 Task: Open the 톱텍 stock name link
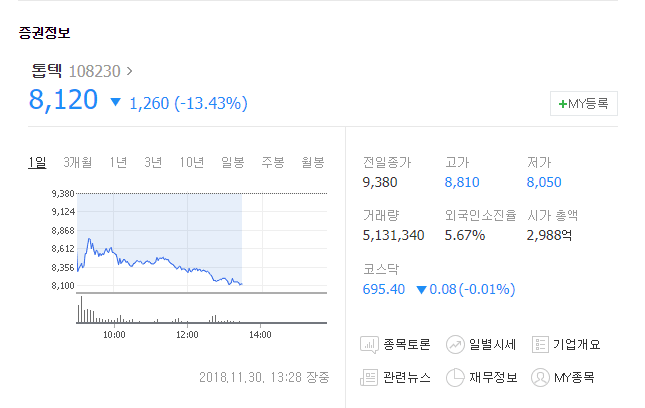(46, 71)
